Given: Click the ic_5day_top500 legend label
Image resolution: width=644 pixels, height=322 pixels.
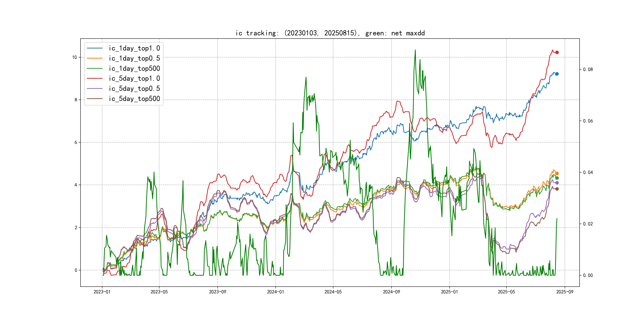Looking at the screenshot, I should [x=134, y=99].
